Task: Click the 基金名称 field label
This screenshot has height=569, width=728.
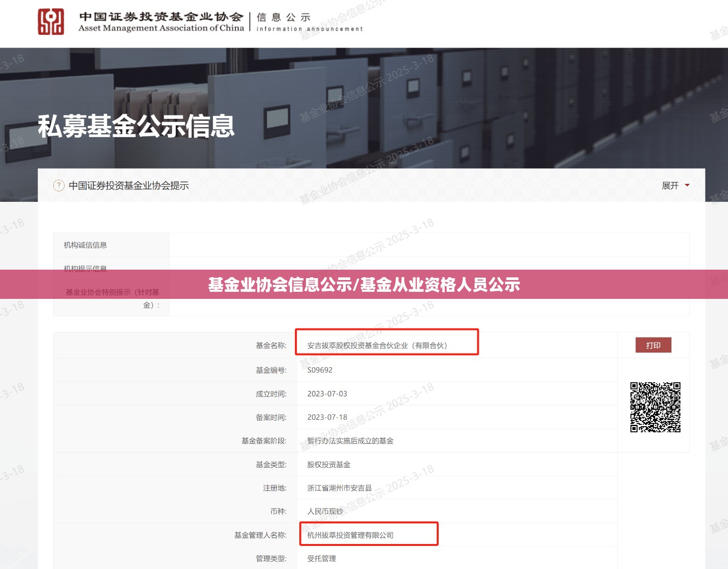Action: [271, 346]
